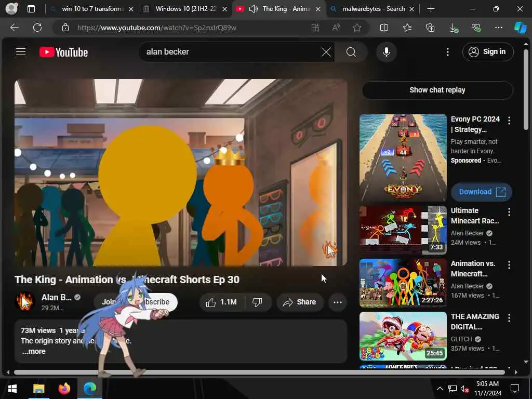Add this page to favorites star
Screen dimensions: 532x399
point(356,28)
